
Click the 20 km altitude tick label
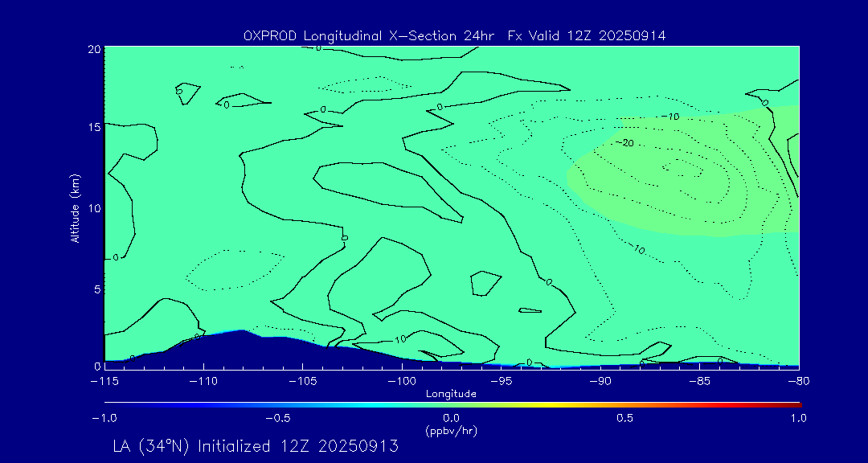(x=93, y=49)
